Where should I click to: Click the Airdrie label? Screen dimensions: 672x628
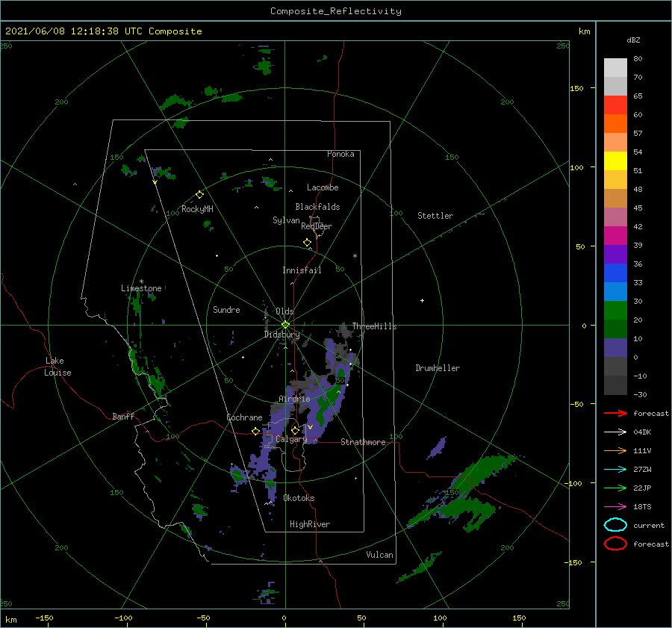click(x=294, y=399)
